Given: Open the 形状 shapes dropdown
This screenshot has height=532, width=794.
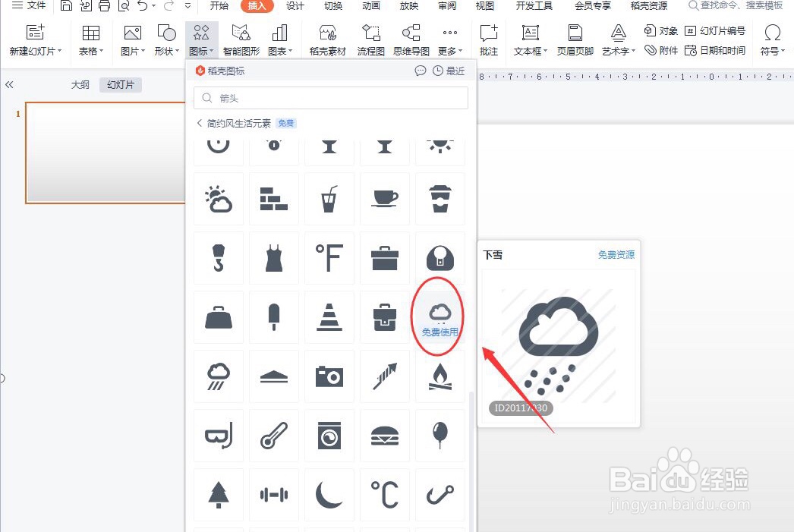Looking at the screenshot, I should pyautogui.click(x=166, y=40).
